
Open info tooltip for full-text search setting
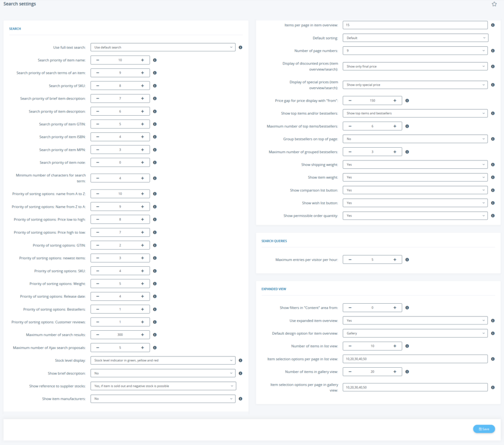[240, 47]
